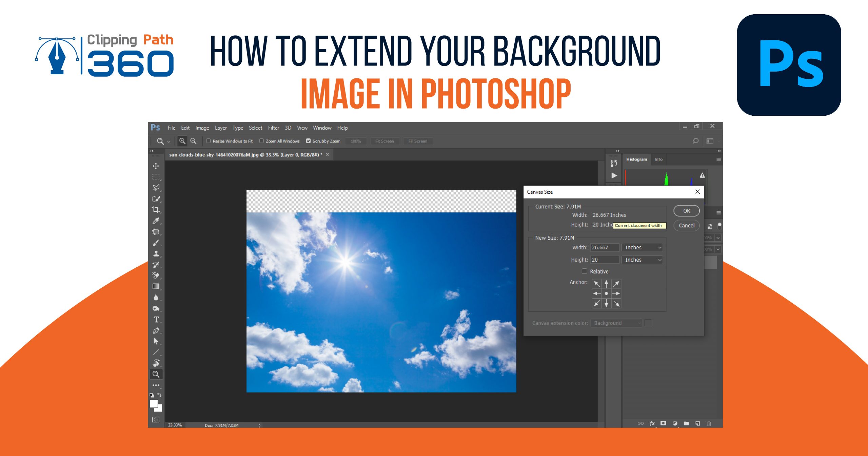The width and height of the screenshot is (868, 456).
Task: Set anchor to top-left arrow
Action: pos(597,284)
